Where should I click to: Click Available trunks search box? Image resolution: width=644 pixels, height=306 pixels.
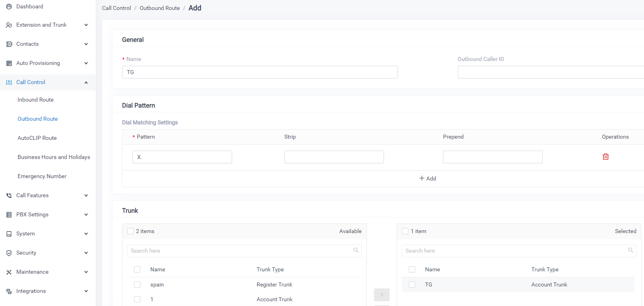pyautogui.click(x=244, y=251)
